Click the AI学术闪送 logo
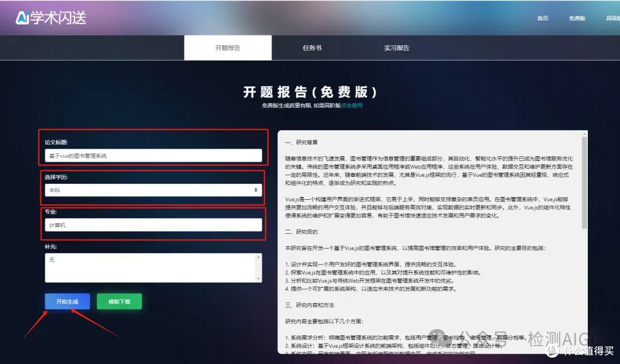The image size is (620, 364). coord(51,18)
